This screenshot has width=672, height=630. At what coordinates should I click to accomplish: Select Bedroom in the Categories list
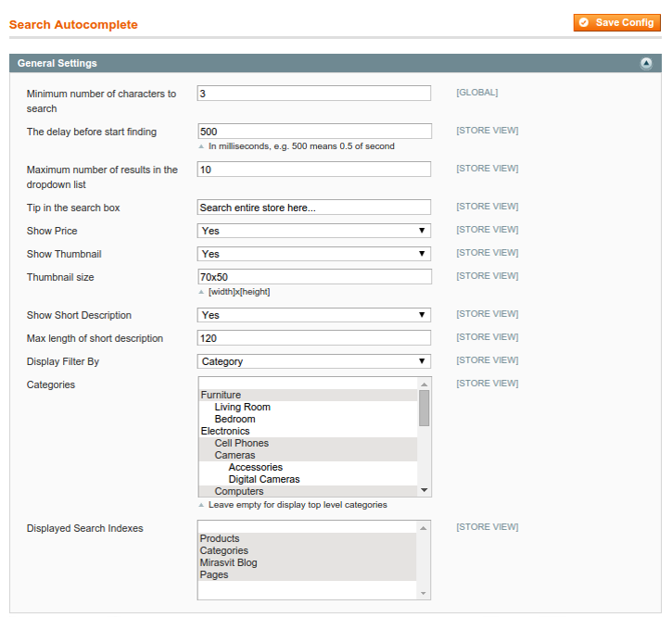(308, 419)
